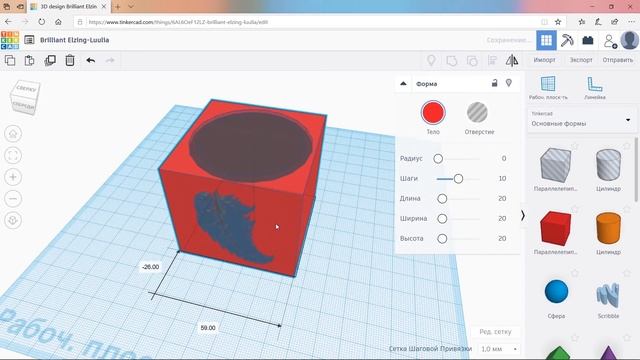Open the Align tool
640x360 pixels.
point(492,61)
